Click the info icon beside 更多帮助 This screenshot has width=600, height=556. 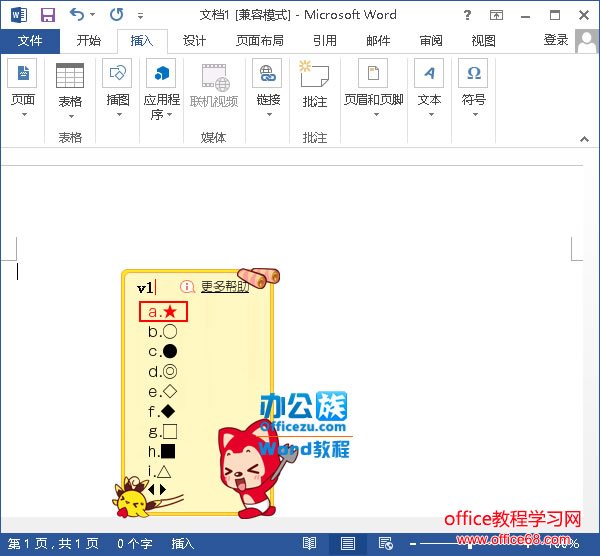(187, 286)
